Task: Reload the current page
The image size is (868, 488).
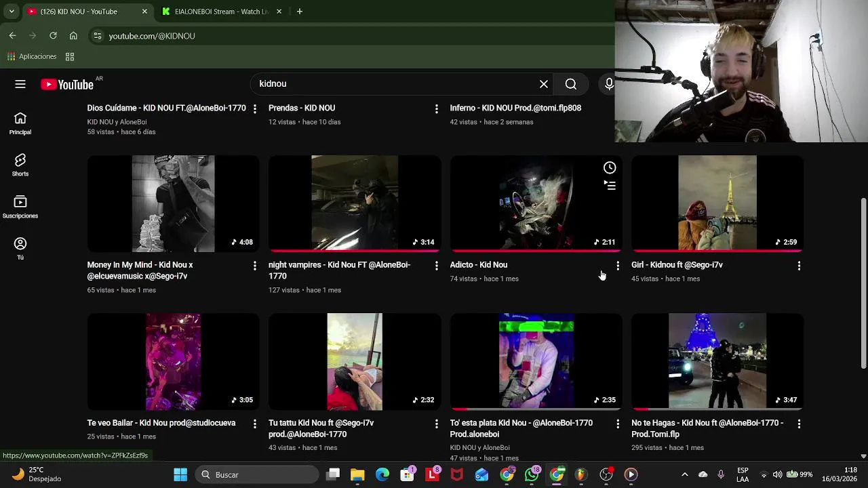Action: click(53, 36)
